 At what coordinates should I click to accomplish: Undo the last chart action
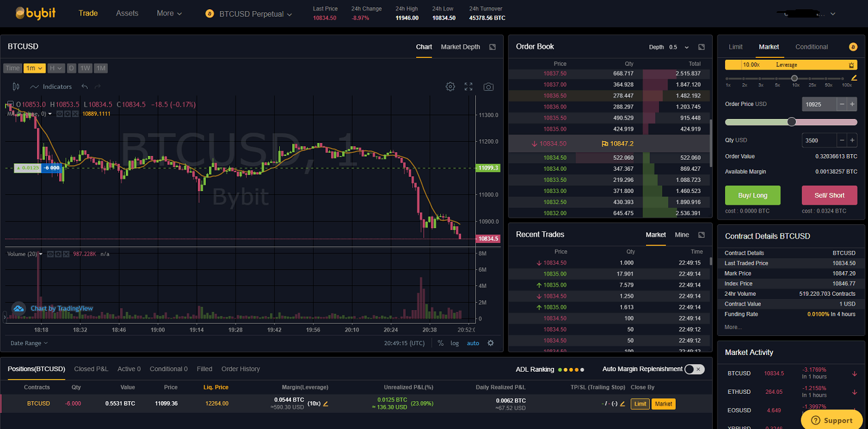tap(84, 87)
